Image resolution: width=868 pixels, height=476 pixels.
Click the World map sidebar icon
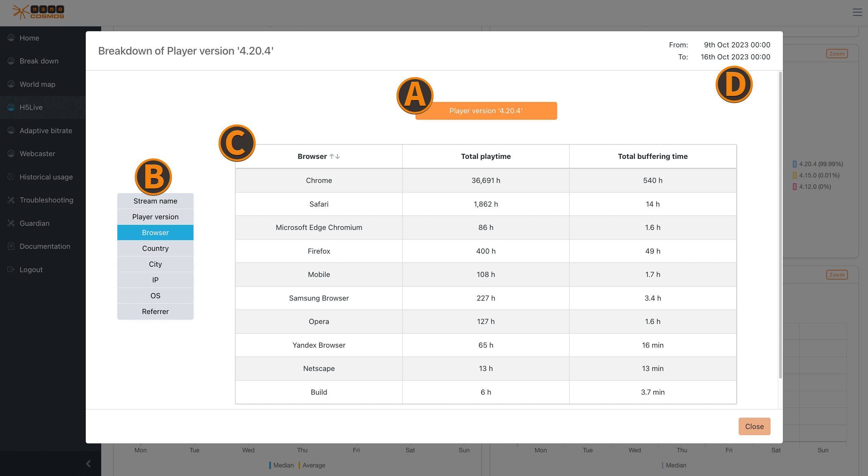click(x=11, y=84)
